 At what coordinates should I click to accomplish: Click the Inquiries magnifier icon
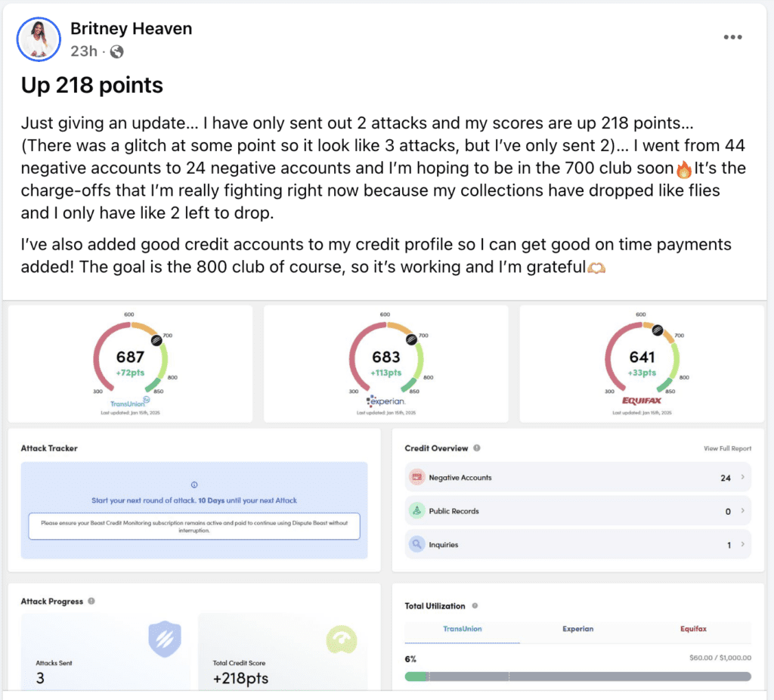point(416,544)
